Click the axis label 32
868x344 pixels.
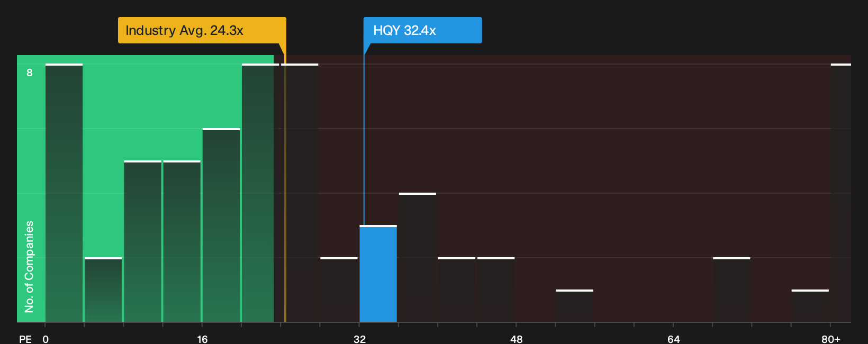(359, 339)
